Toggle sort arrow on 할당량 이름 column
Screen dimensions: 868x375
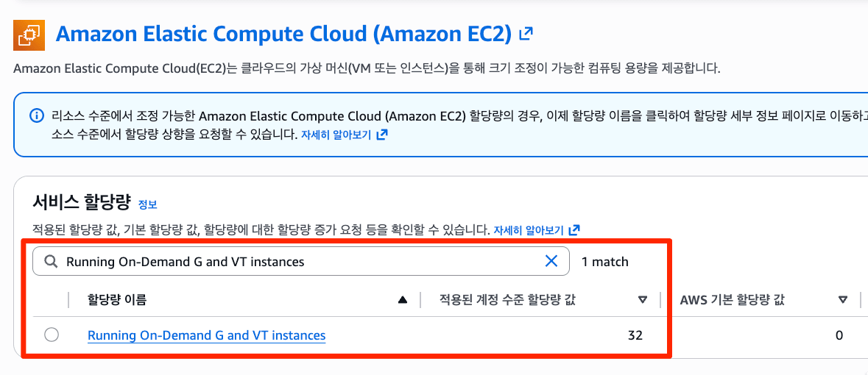(402, 299)
